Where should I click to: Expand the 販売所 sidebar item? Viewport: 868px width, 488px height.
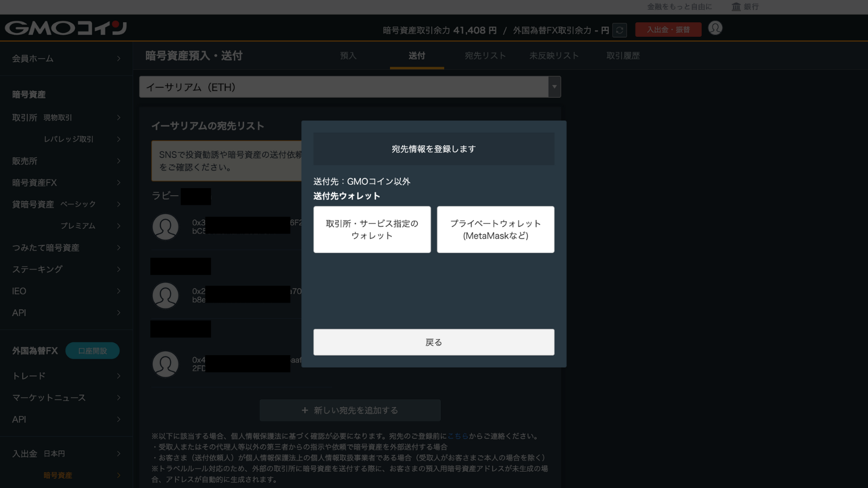(65, 161)
